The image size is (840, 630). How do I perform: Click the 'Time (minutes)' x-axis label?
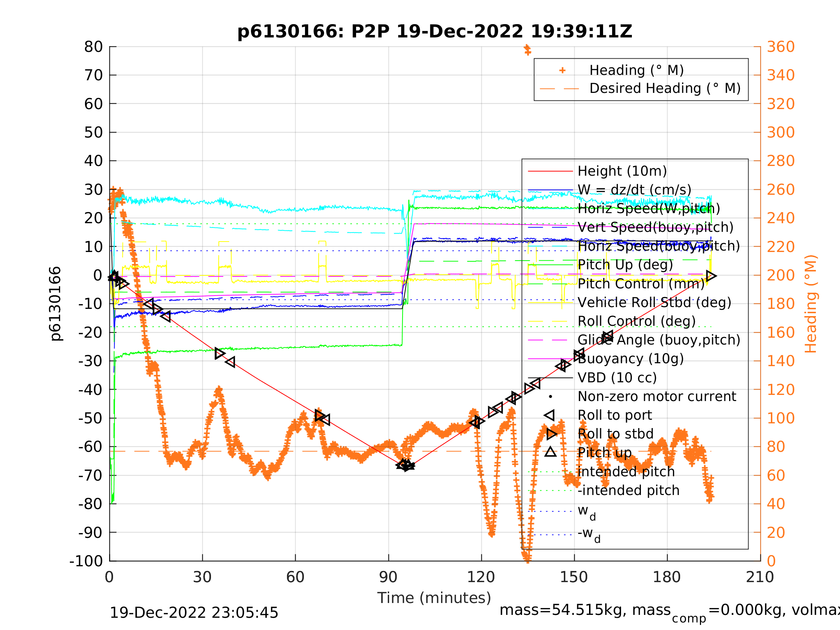434,598
